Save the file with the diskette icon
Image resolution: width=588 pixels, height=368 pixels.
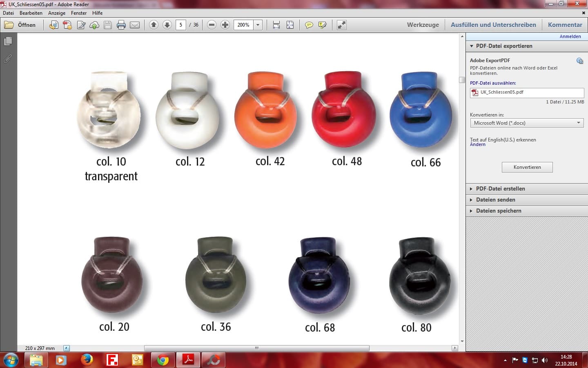click(x=108, y=25)
